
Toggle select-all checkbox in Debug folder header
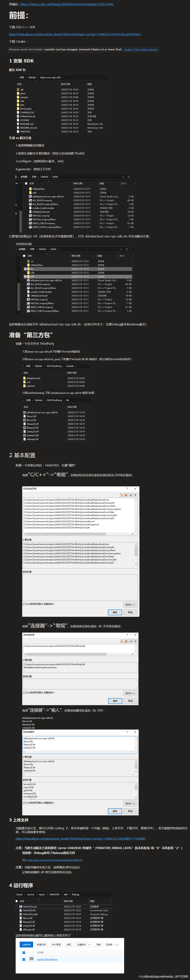pos(17,901)
